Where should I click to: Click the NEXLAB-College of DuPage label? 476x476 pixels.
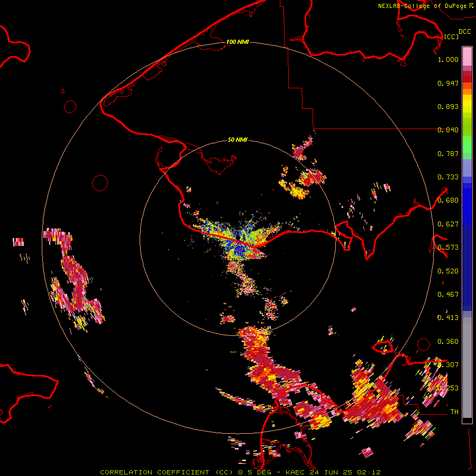pos(422,6)
